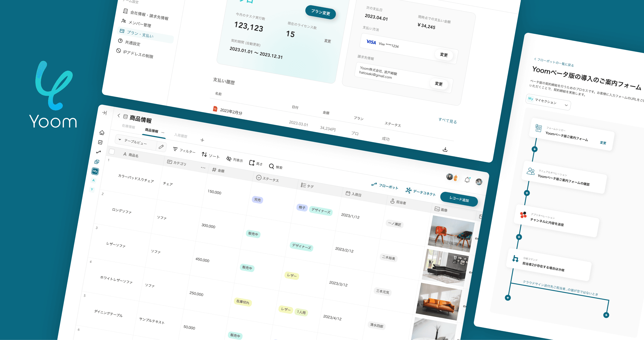This screenshot has height=340, width=644.
Task: Click the レコード追加 button
Action: (x=459, y=199)
